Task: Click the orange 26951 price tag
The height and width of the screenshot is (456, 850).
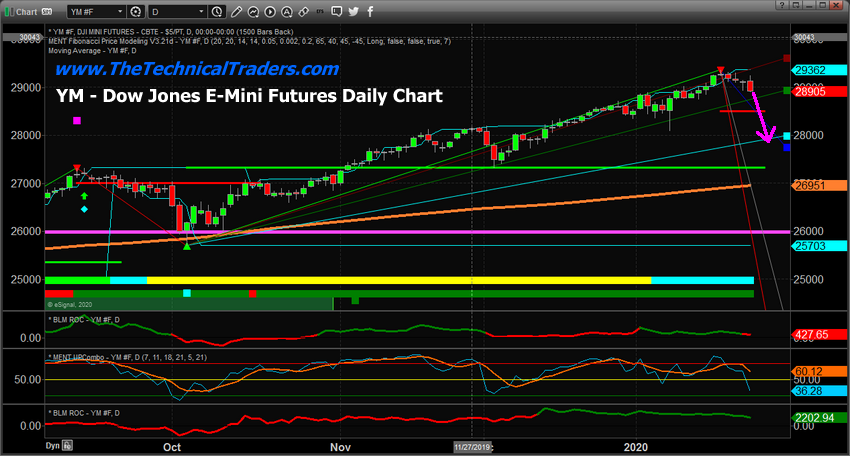Action: [x=819, y=185]
